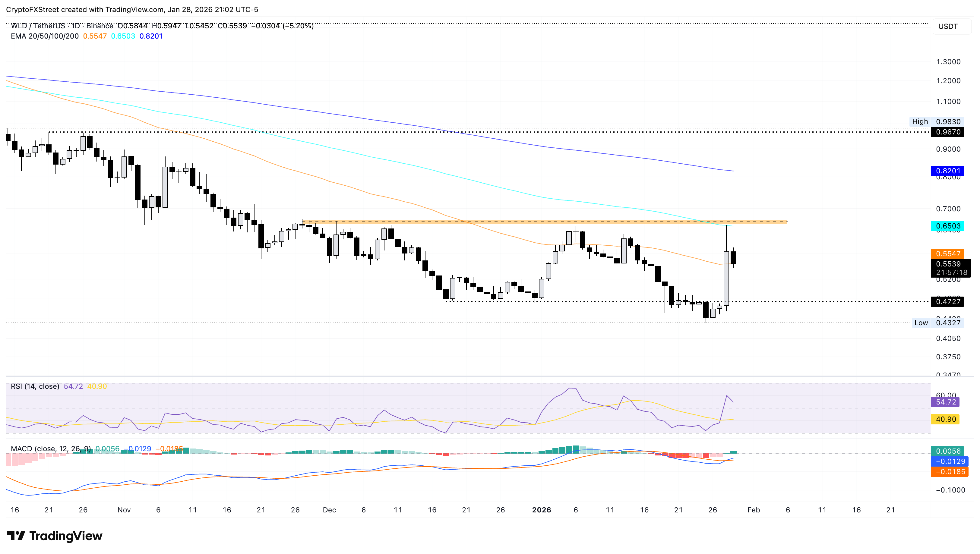Click the TradingView logo at bottom left
The height and width of the screenshot is (554, 980).
55,536
